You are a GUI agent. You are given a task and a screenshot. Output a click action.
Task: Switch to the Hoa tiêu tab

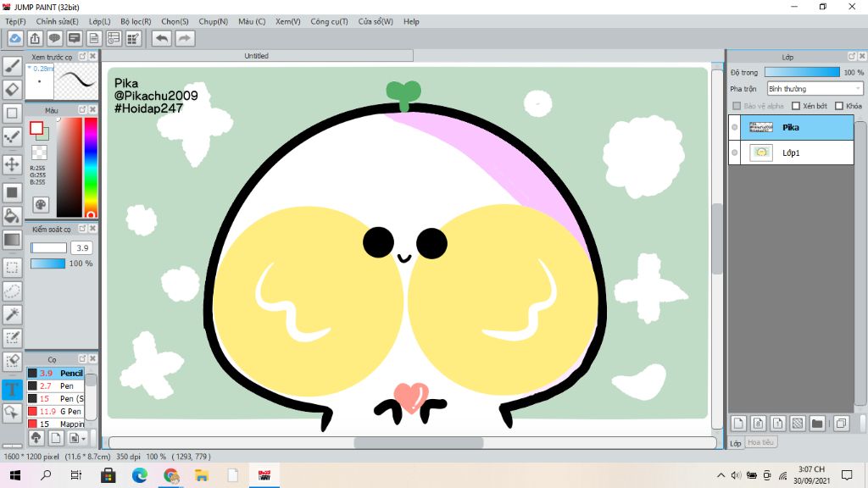pyautogui.click(x=760, y=442)
